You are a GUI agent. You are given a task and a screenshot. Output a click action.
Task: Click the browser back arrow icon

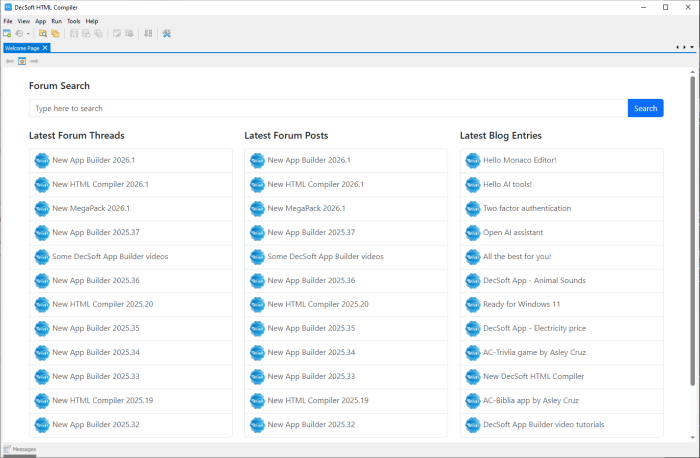pos(10,61)
